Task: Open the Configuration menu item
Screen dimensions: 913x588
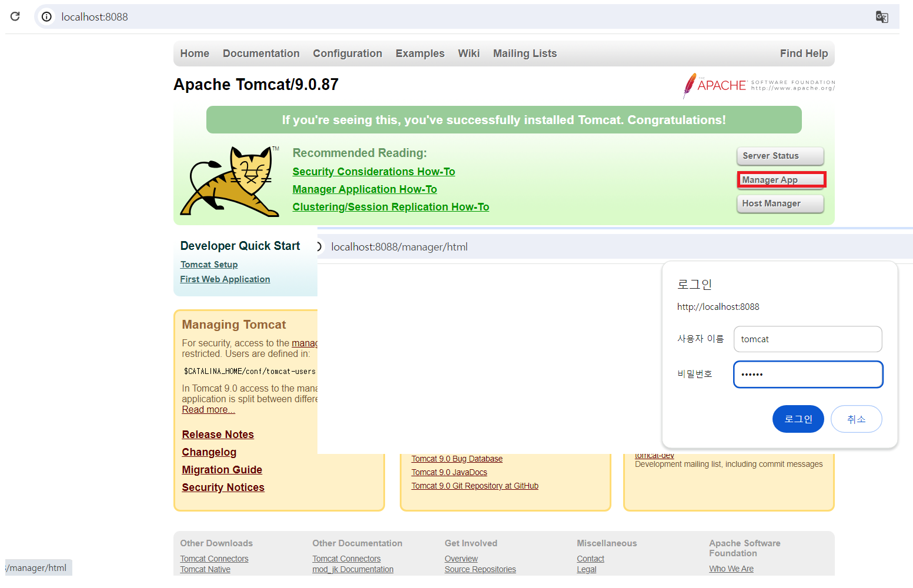Action: click(x=347, y=54)
